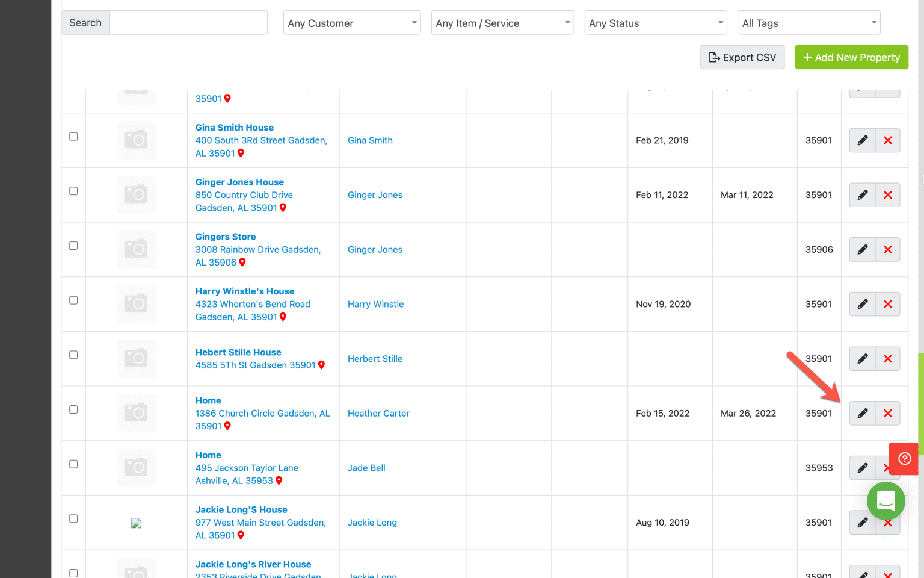The height and width of the screenshot is (578, 924).
Task: Focus the Search text field
Action: click(x=188, y=23)
